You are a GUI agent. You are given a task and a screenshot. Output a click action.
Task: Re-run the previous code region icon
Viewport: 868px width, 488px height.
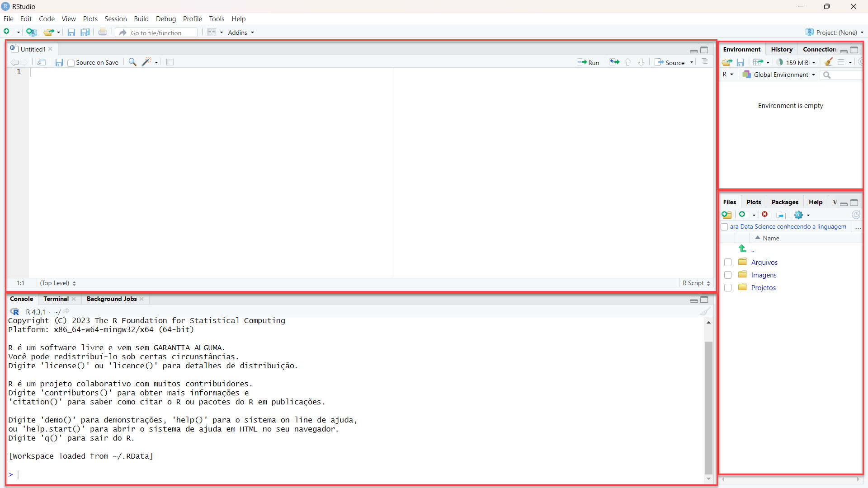tap(614, 62)
